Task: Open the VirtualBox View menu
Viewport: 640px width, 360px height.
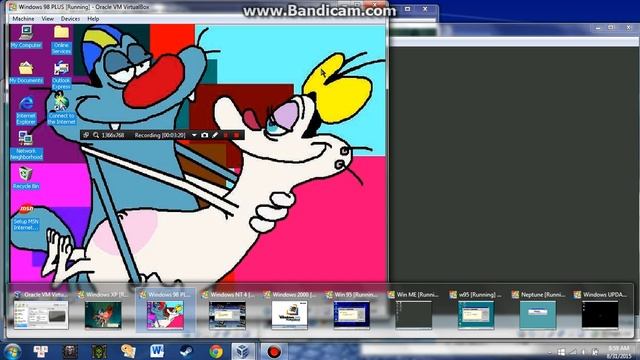Action: pyautogui.click(x=47, y=19)
